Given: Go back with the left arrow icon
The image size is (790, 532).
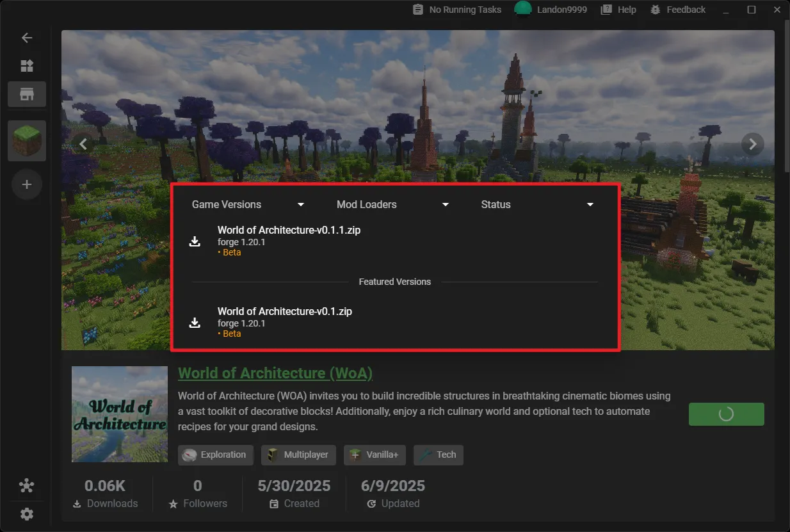Looking at the screenshot, I should 27,38.
